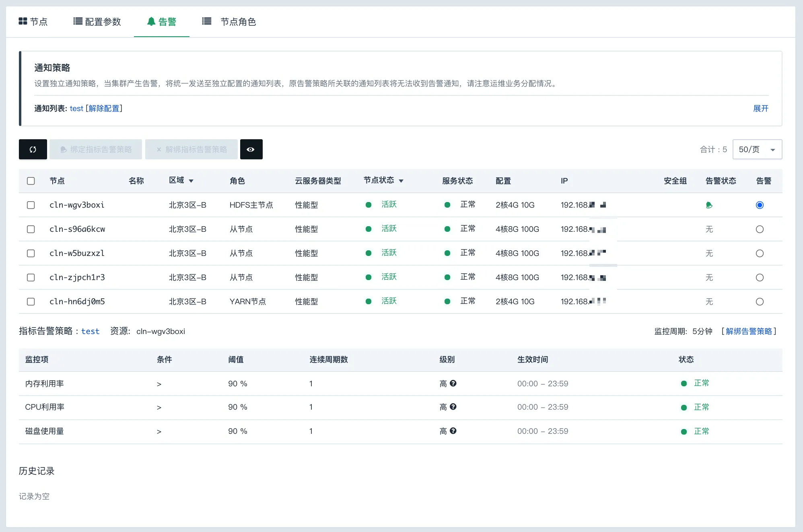803x532 pixels.
Task: Open the test notification list link
Action: pyautogui.click(x=76, y=108)
